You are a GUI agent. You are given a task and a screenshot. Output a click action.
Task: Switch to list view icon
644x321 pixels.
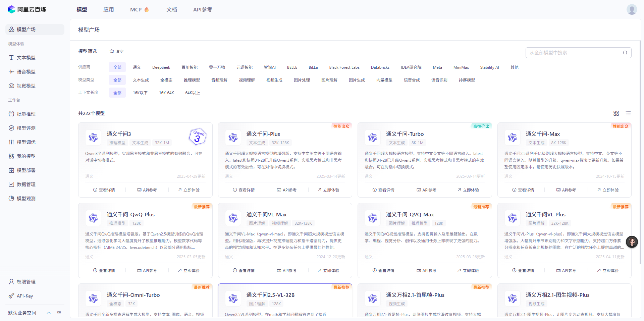pos(628,113)
